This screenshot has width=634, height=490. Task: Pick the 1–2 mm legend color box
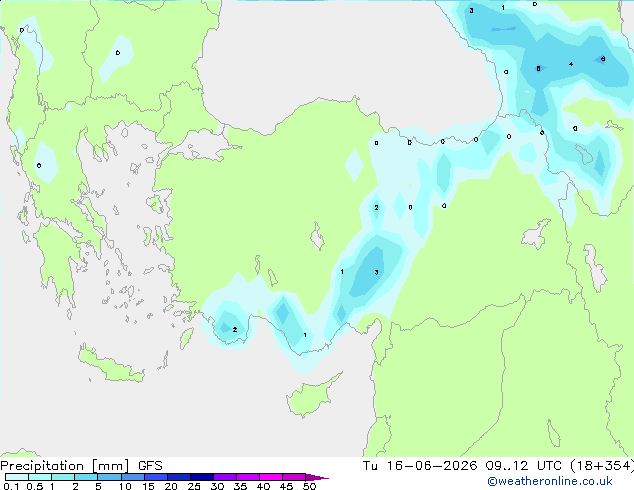coord(63,477)
